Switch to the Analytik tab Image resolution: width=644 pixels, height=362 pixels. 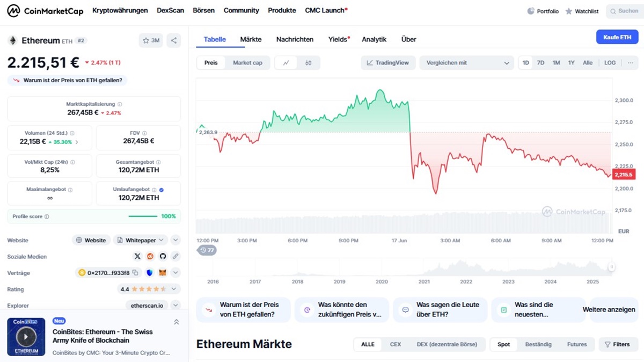coord(374,39)
